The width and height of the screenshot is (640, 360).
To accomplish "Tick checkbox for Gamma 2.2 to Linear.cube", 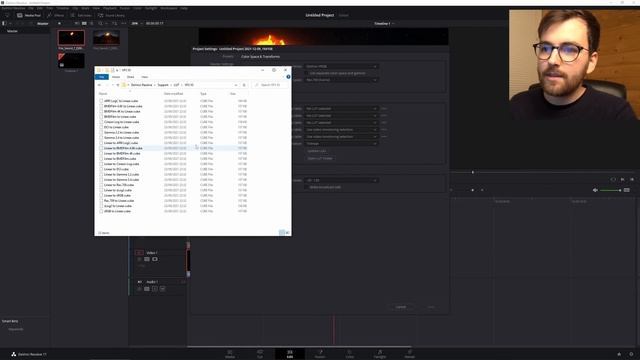I will point(101,132).
